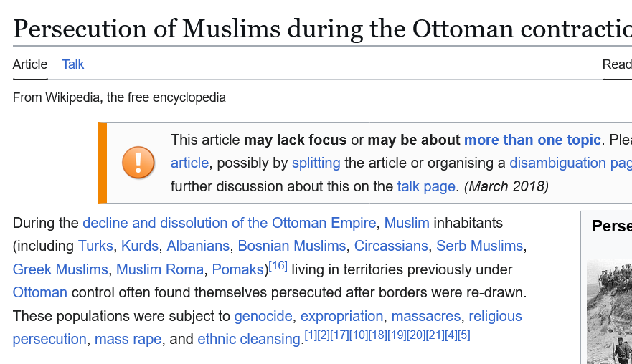Follow the 'more than one topic' link
The width and height of the screenshot is (632, 364).
[532, 140]
